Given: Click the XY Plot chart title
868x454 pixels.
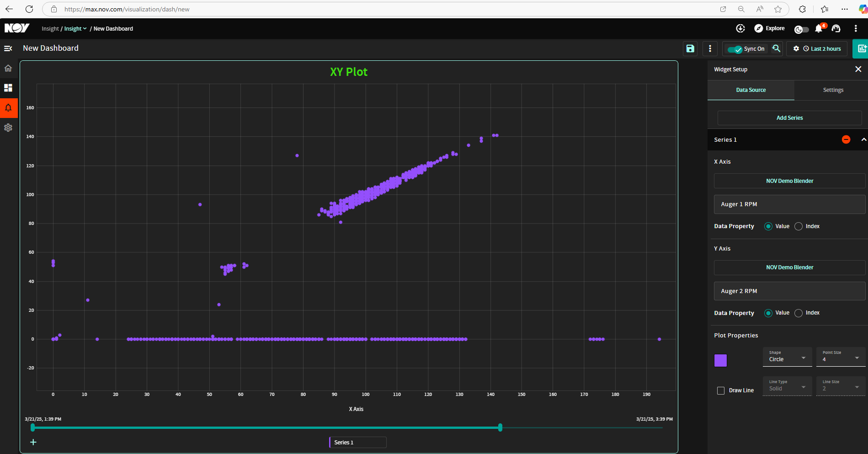Looking at the screenshot, I should click(349, 72).
